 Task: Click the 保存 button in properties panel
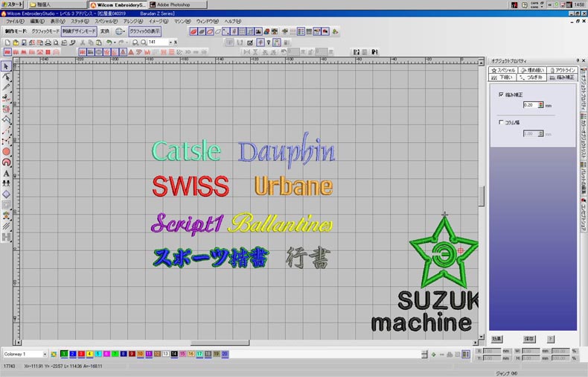[529, 339]
